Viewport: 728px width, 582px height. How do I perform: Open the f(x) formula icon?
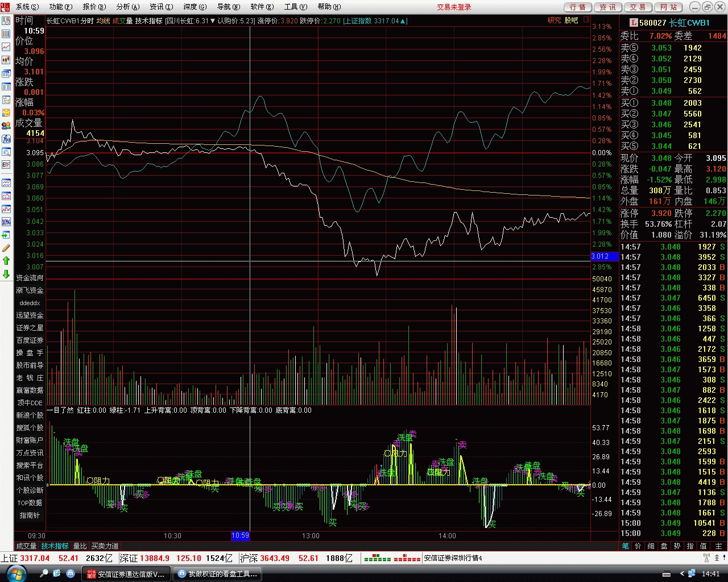coord(6,139)
